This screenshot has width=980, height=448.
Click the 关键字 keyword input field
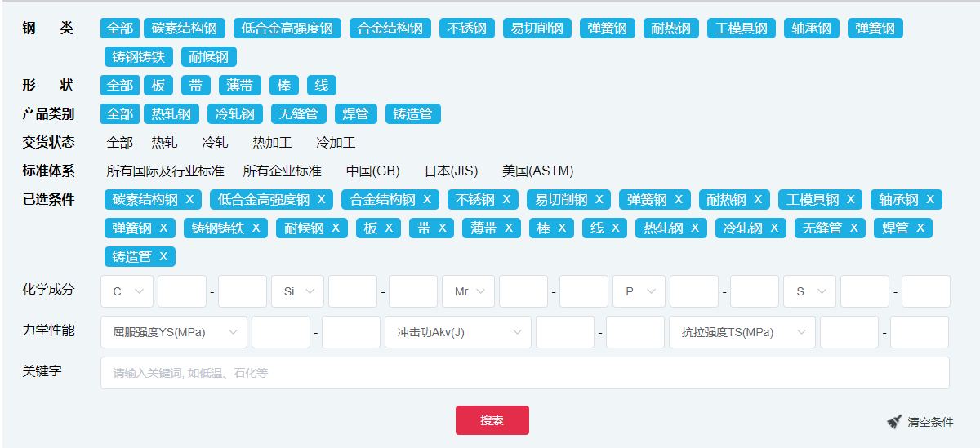tap(524, 373)
